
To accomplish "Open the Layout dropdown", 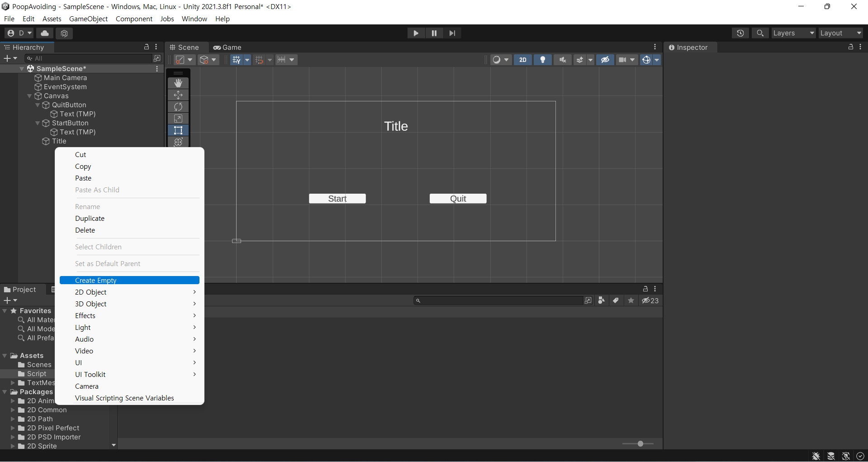I will click(x=841, y=33).
